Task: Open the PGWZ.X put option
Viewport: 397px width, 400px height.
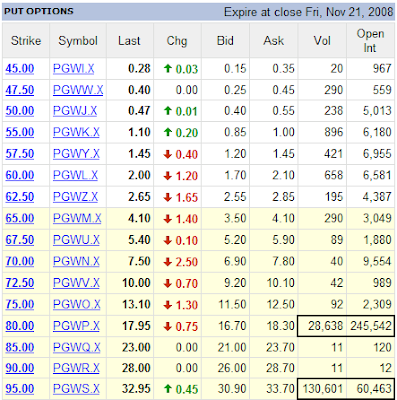Action: tap(75, 197)
